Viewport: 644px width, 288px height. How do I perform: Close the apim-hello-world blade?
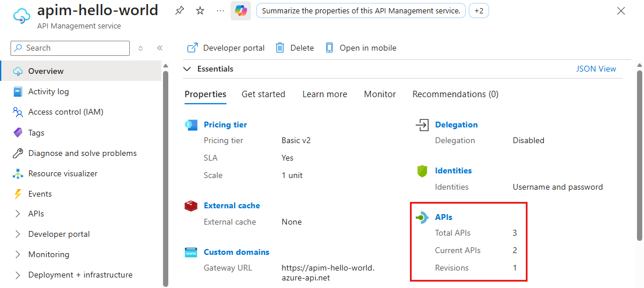pos(621,11)
